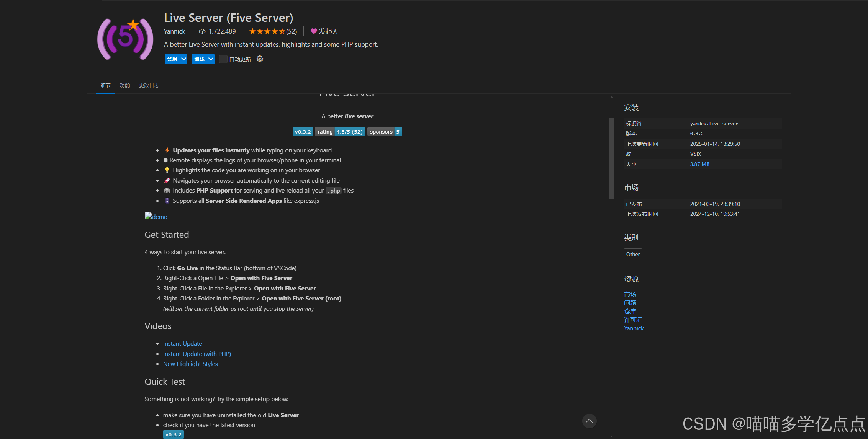Click the broken demo image link
Viewport: 868px width, 439px height.
coord(156,216)
